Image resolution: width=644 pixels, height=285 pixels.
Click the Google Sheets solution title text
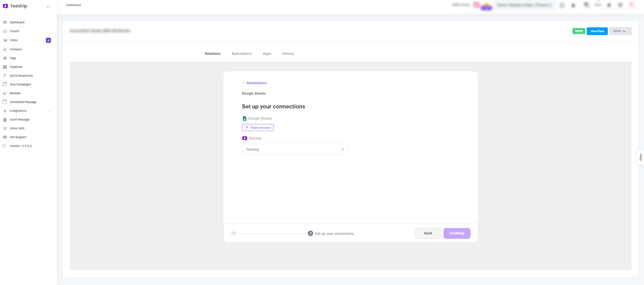254,93
